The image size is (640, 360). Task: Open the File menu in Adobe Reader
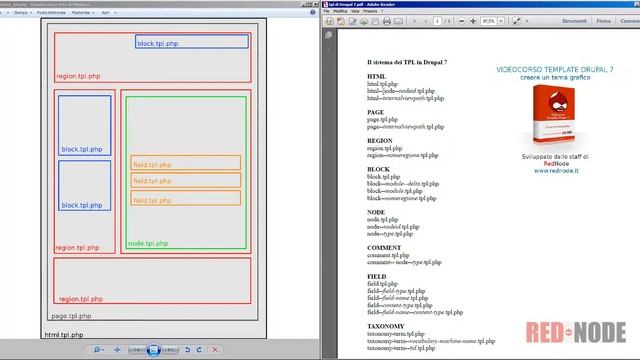coord(327,11)
